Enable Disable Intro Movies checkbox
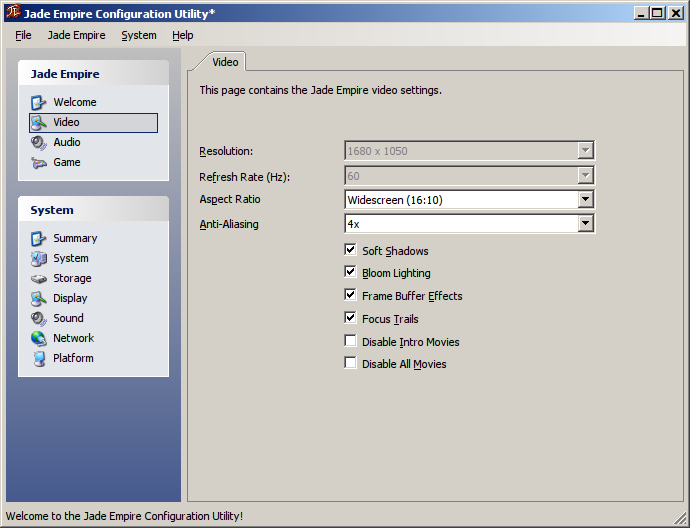 point(350,341)
